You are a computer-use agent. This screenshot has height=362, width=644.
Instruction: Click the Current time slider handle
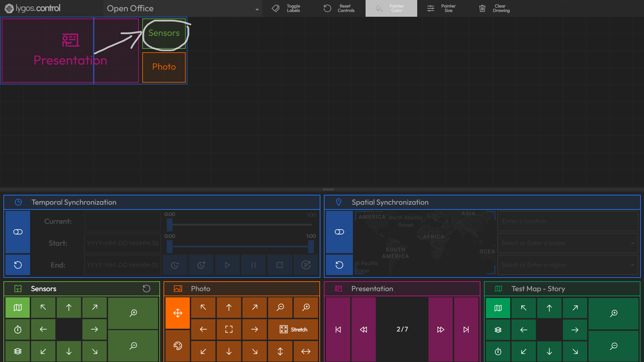click(x=170, y=225)
